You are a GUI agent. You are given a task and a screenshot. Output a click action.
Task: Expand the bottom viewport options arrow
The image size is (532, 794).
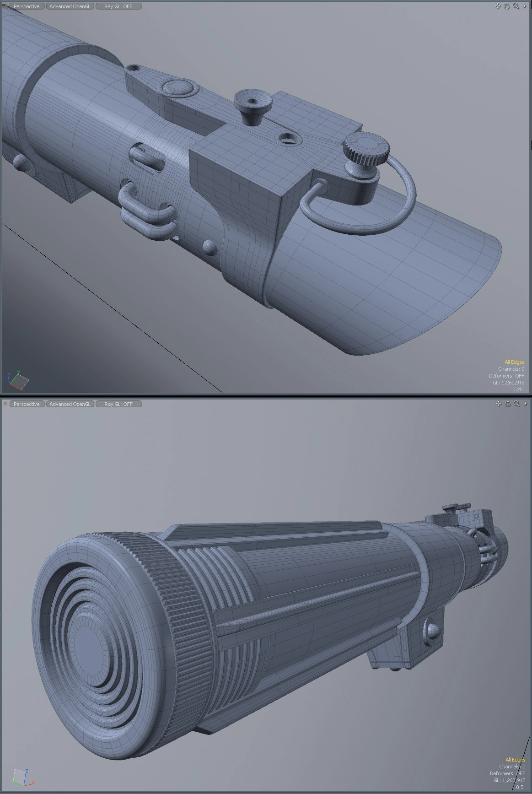[x=525, y=404]
